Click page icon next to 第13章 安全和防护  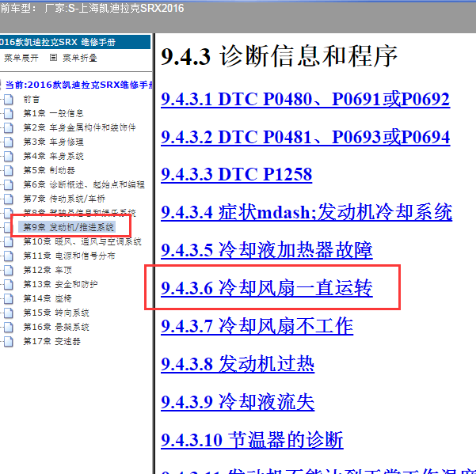(x=9, y=284)
